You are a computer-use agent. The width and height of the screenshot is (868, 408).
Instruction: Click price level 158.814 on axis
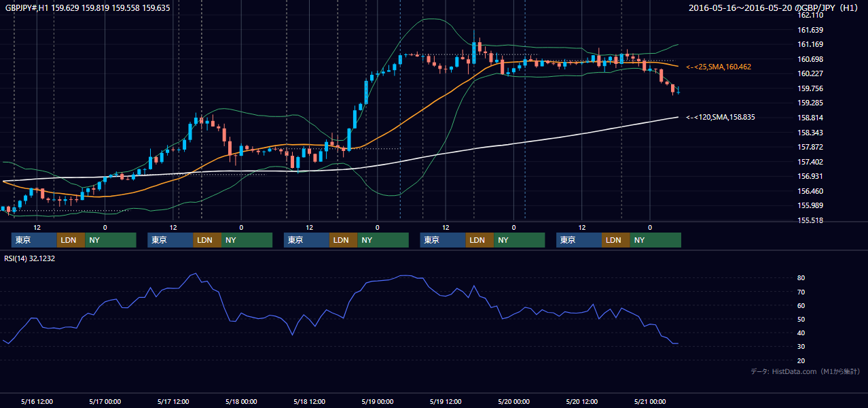(x=810, y=118)
